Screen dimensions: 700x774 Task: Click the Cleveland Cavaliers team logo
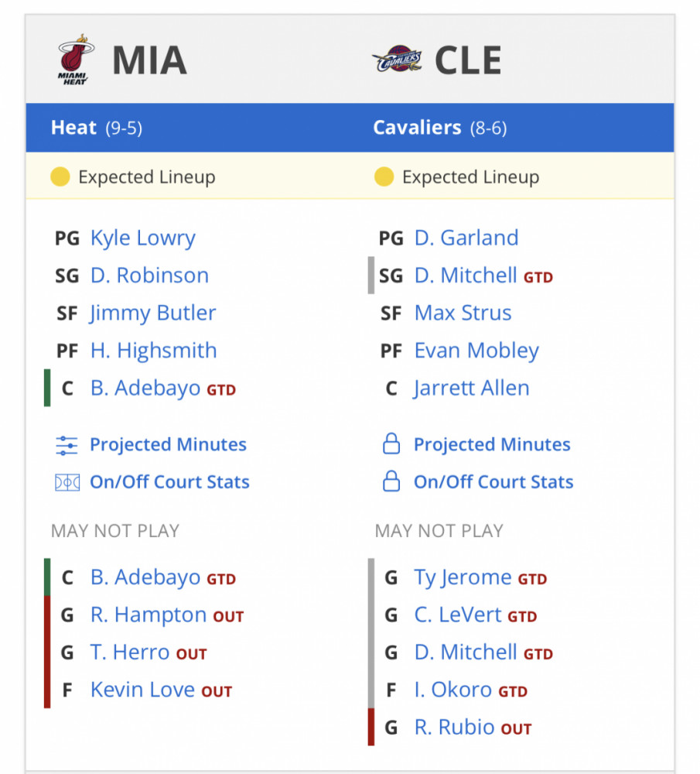pos(397,60)
